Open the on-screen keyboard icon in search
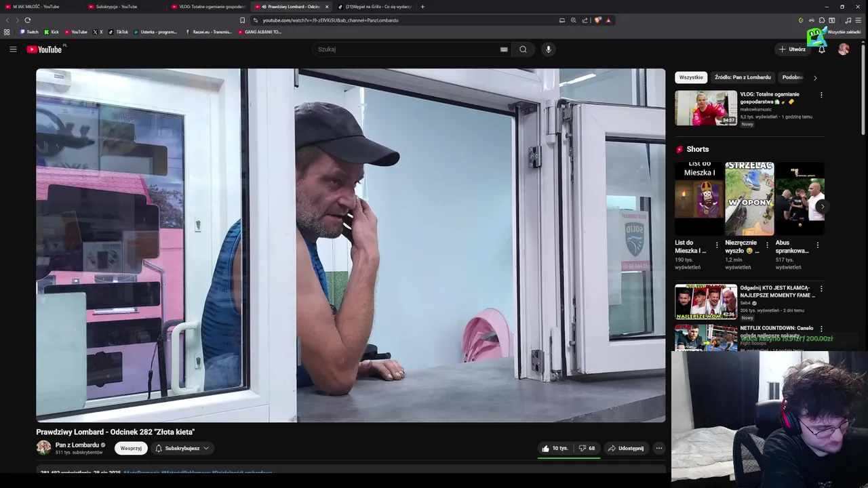 504,49
